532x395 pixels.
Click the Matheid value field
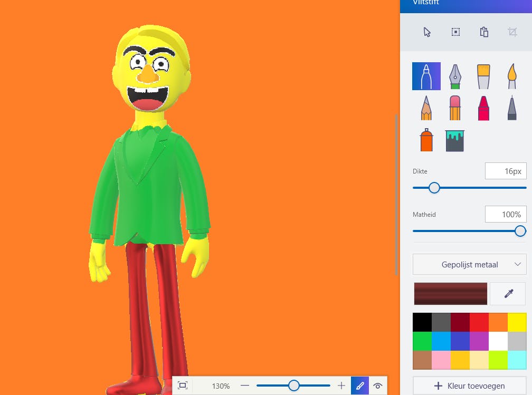tap(506, 214)
